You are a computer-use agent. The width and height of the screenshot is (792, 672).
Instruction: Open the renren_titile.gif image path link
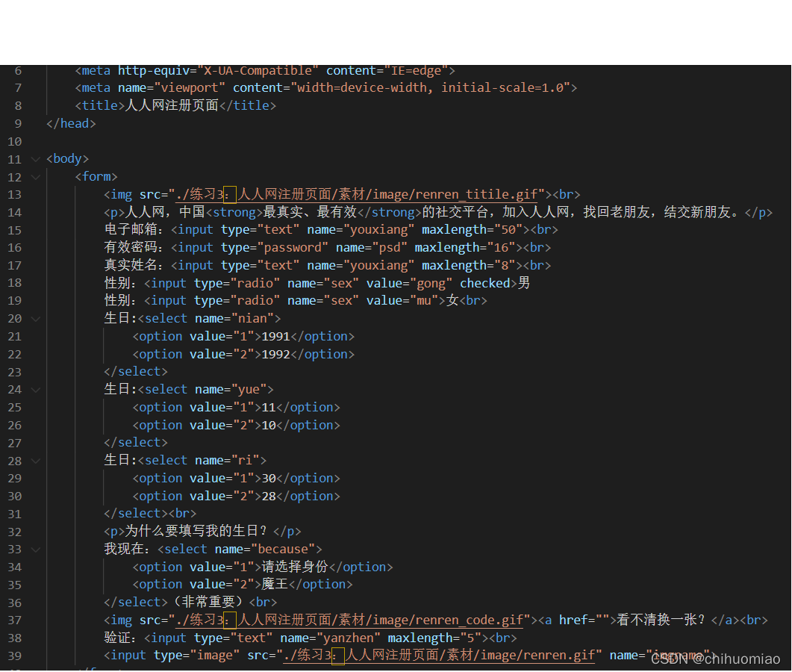[357, 195]
